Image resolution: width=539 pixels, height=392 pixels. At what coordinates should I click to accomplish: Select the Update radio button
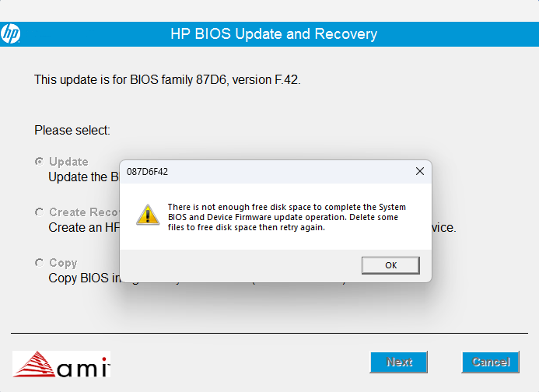[39, 162]
